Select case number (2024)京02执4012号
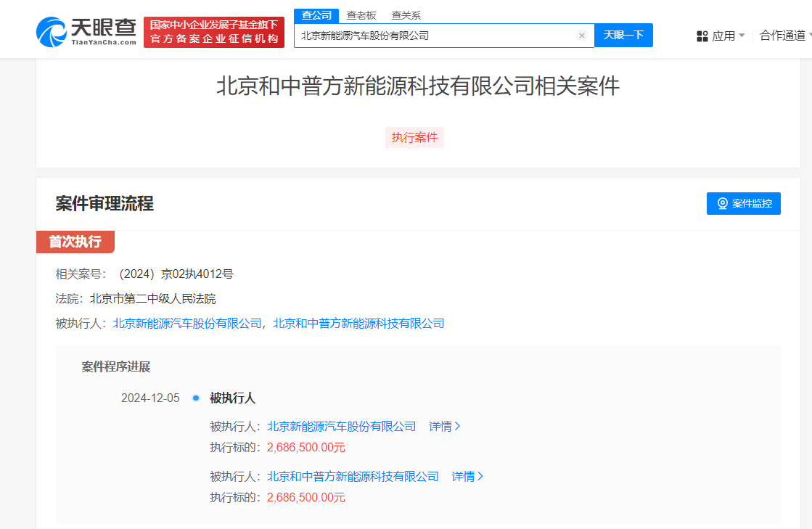 pos(176,274)
